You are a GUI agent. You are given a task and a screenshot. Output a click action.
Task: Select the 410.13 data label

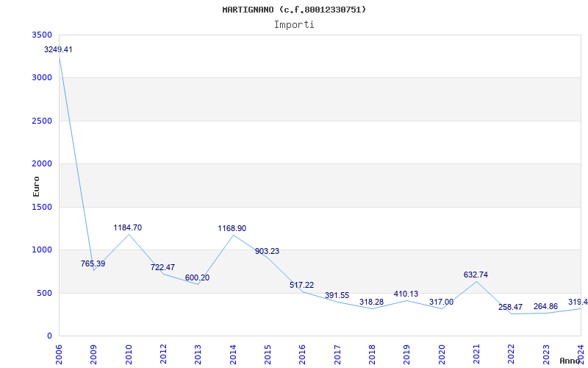tap(406, 294)
